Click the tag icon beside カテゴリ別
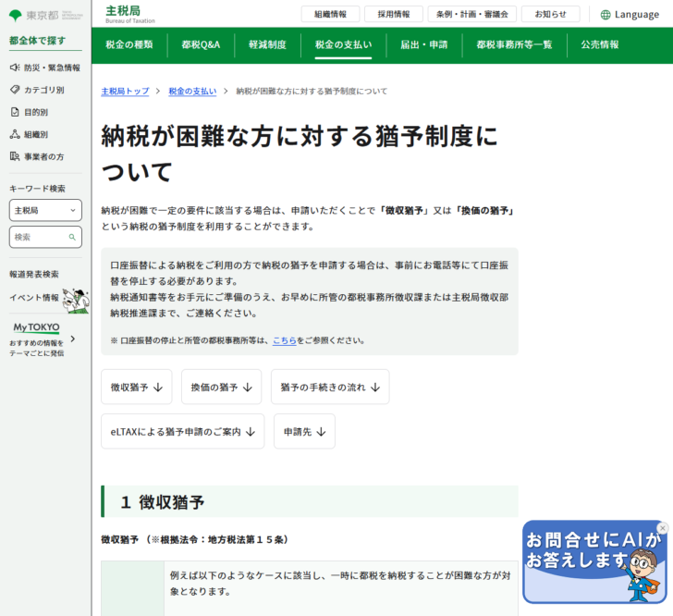The width and height of the screenshot is (673, 616). point(15,90)
